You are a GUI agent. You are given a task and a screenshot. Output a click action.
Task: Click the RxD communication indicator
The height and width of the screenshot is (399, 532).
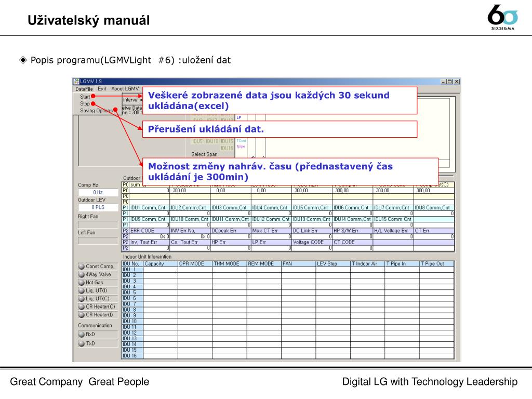(98, 335)
